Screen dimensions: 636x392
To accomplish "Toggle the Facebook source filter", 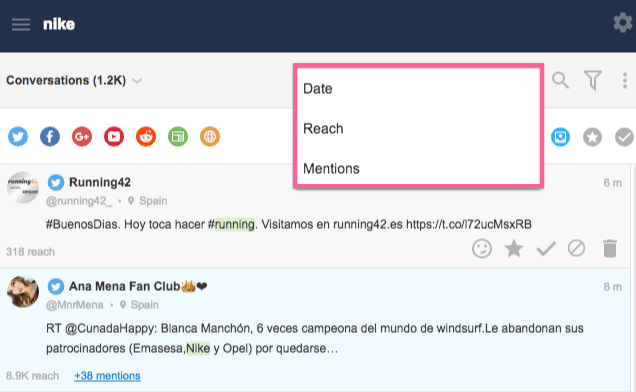I will (x=50, y=136).
